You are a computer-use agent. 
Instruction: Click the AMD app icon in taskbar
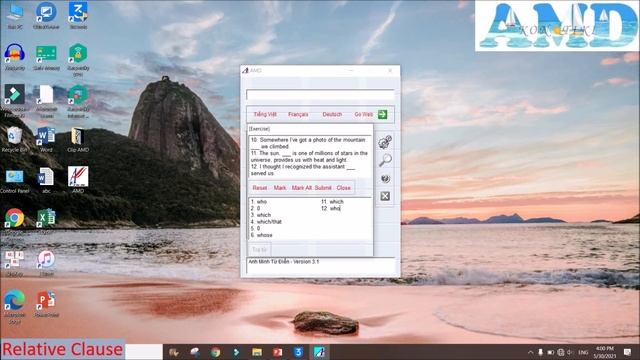(x=319, y=352)
